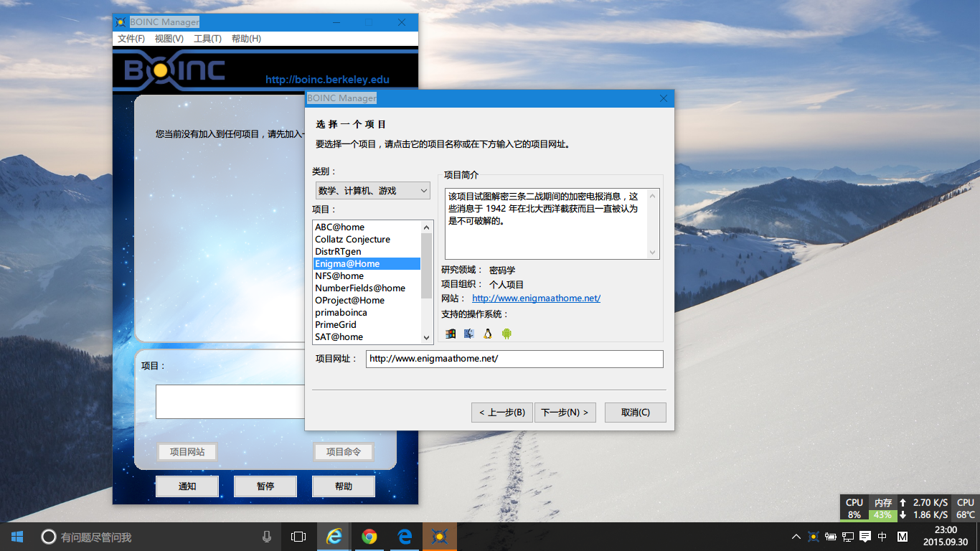980x551 pixels.
Task: Click the project list scrollbar thumb
Action: pos(427,265)
